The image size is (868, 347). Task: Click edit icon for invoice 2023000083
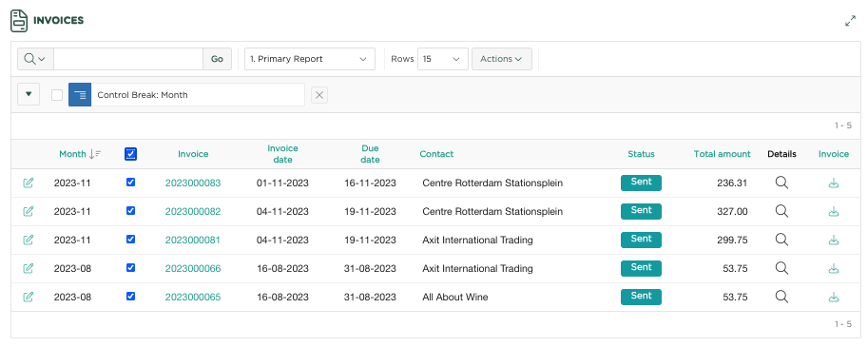[29, 183]
